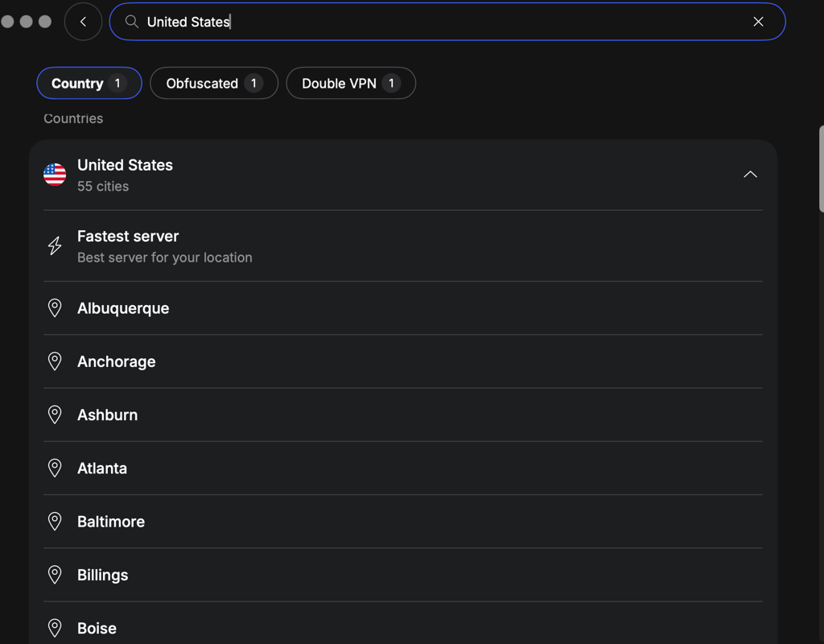Connect to Boise
Viewport: 824px width, 644px height.
point(402,624)
